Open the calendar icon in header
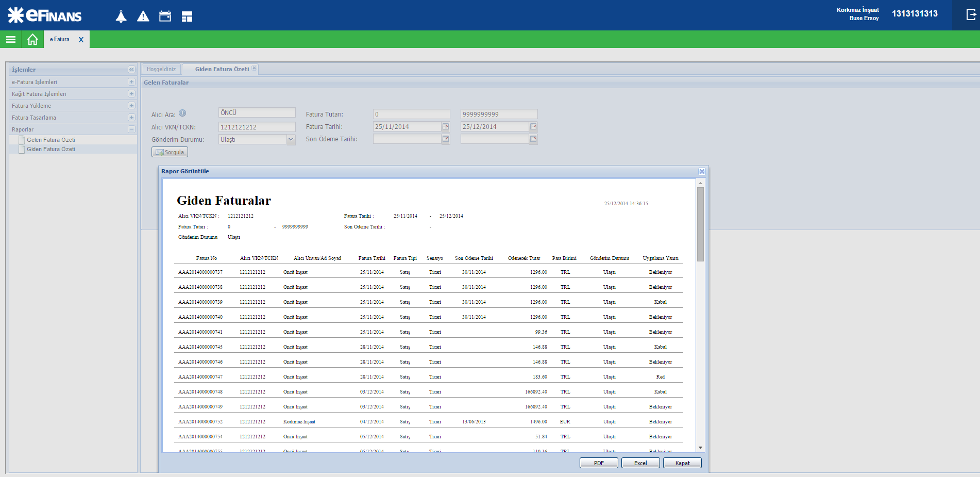Viewport: 980px width, 477px height. tap(165, 17)
